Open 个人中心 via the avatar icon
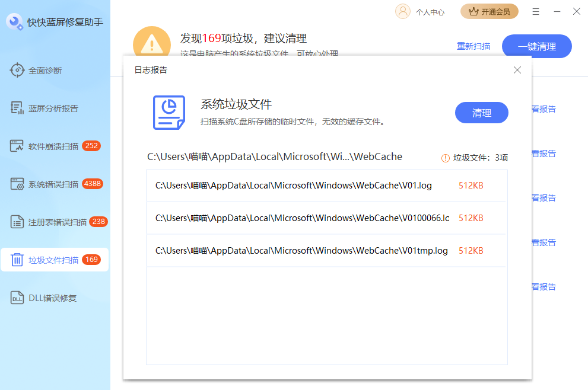The image size is (588, 390). pos(404,11)
